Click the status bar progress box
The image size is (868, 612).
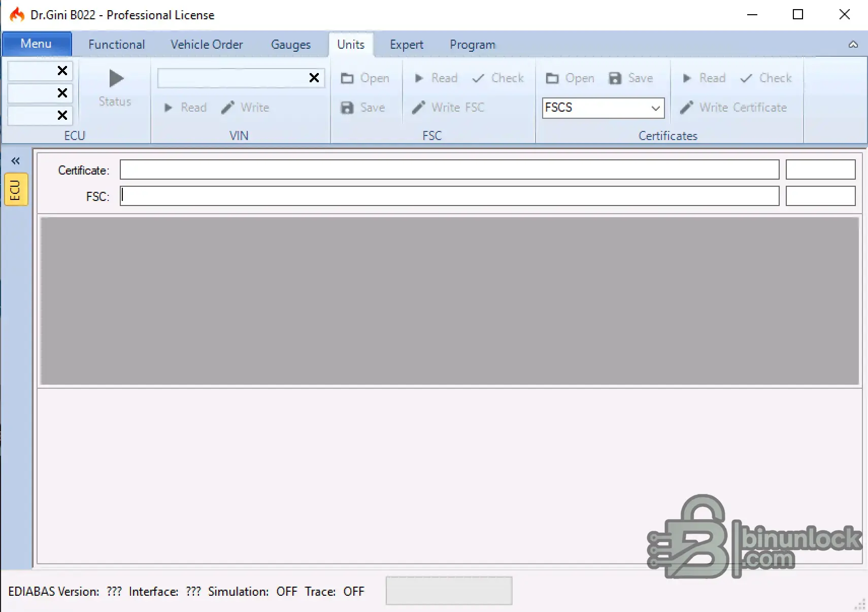449,591
